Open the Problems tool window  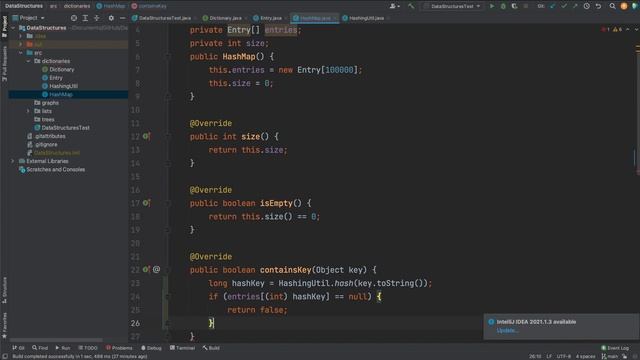pyautogui.click(x=119, y=348)
